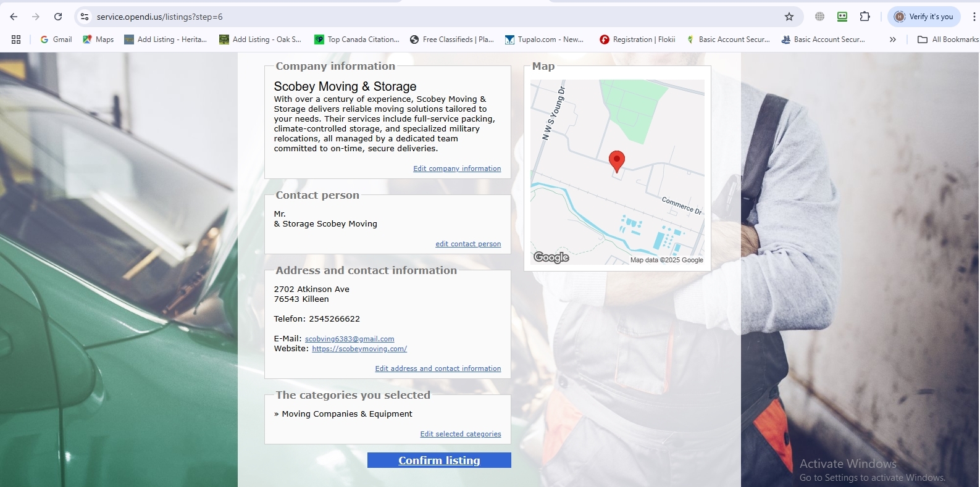
Task: Bookmark this page with the star icon
Action: click(x=789, y=17)
